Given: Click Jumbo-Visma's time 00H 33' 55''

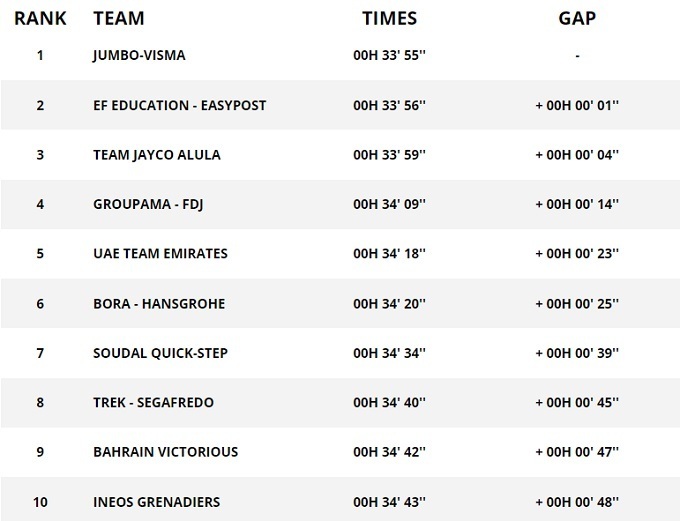Looking at the screenshot, I should 390,55.
